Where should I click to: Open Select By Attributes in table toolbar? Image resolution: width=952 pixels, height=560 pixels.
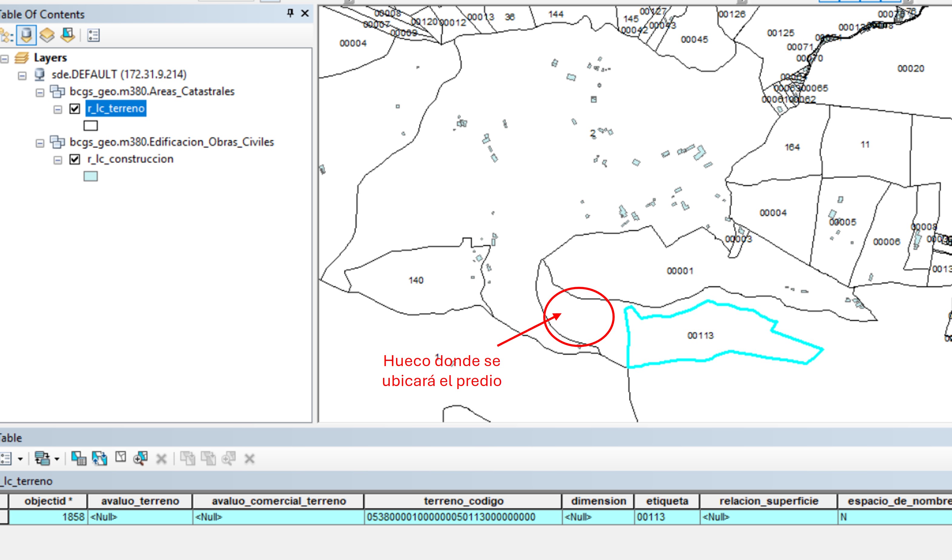79,458
